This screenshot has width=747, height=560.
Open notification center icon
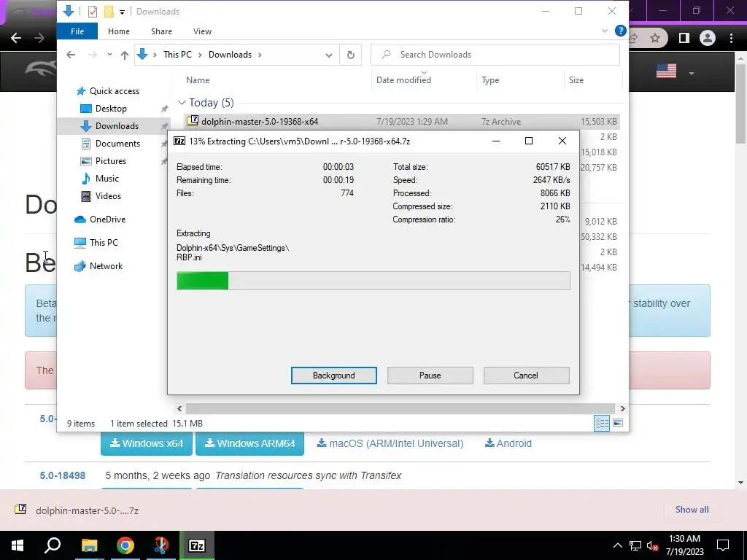pos(723,545)
